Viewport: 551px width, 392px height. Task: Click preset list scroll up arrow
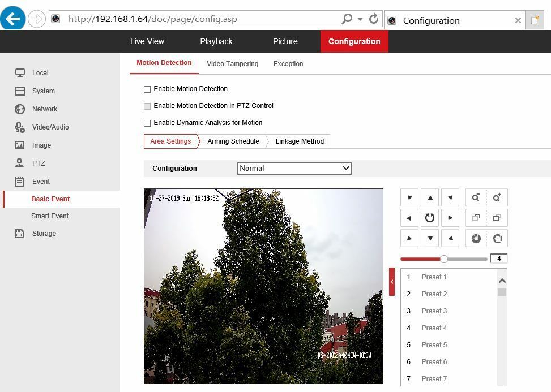502,281
